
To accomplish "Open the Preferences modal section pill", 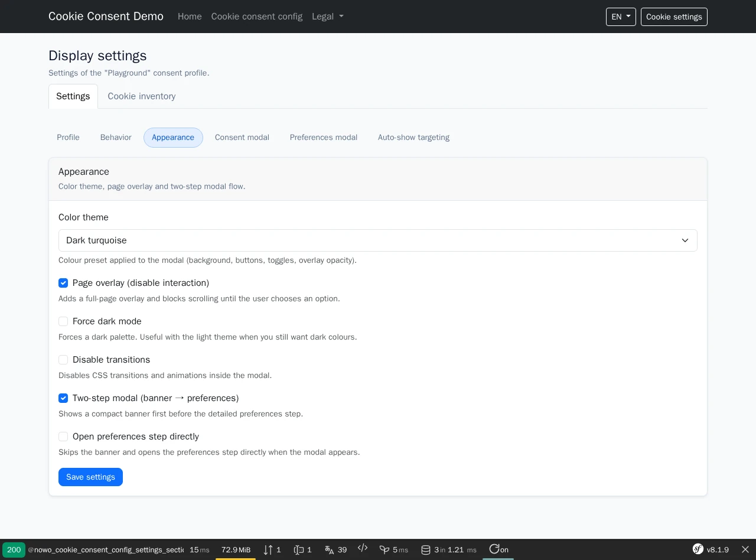I will point(324,138).
